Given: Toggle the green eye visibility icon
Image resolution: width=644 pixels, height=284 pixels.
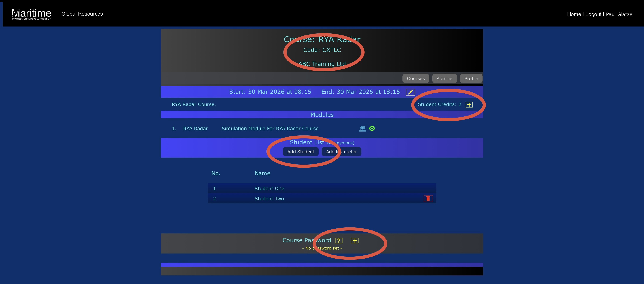Looking at the screenshot, I should pos(372,129).
